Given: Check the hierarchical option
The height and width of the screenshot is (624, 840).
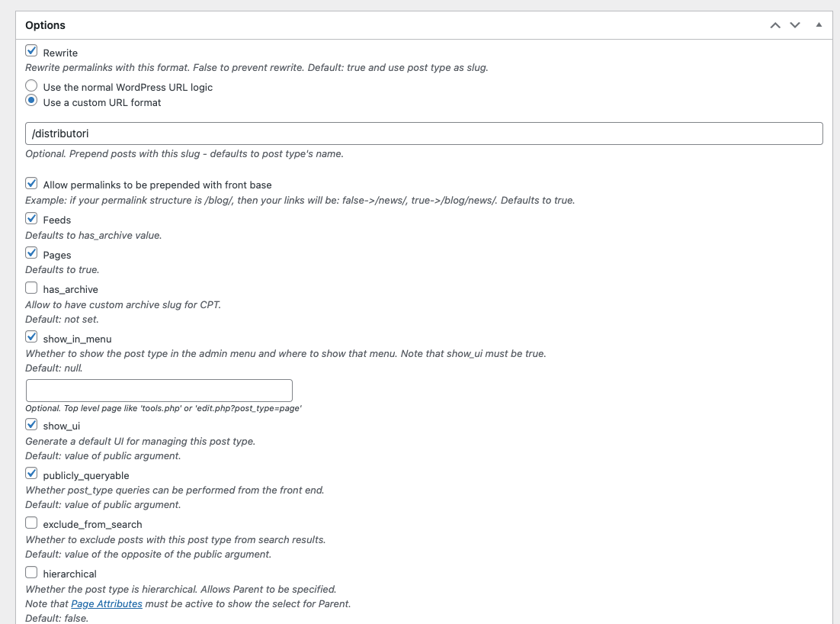Looking at the screenshot, I should (x=31, y=573).
